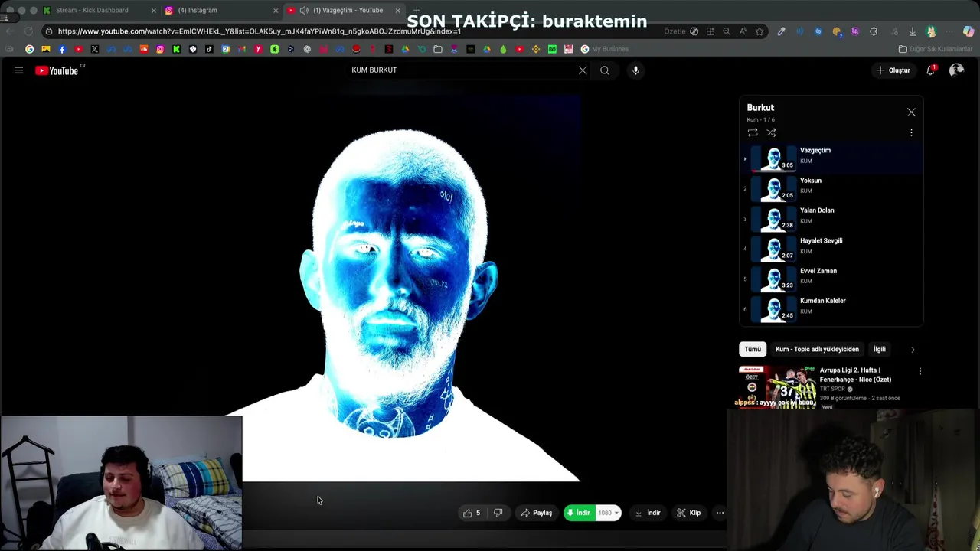This screenshot has height=551, width=980.
Task: Click the Paylaş share button
Action: 536,513
